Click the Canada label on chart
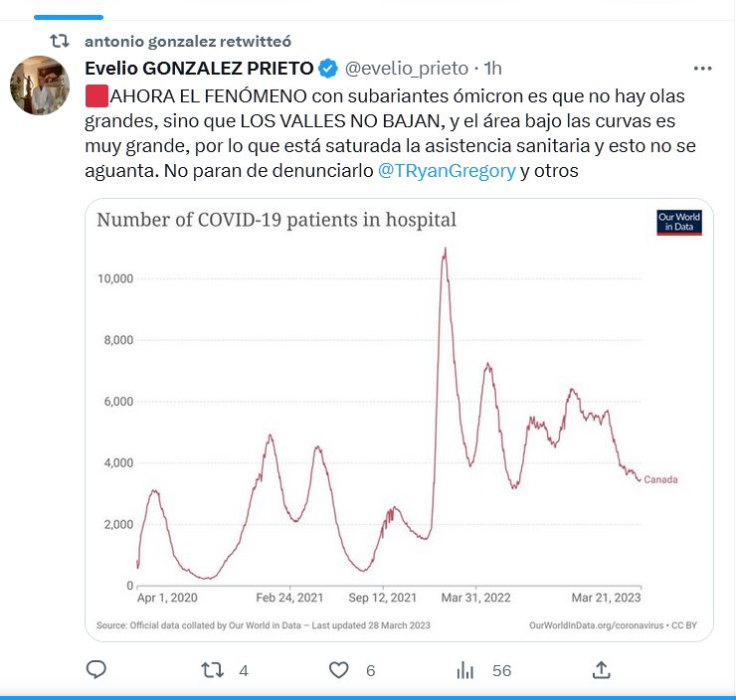Screen dimensions: 736x700 tap(661, 480)
